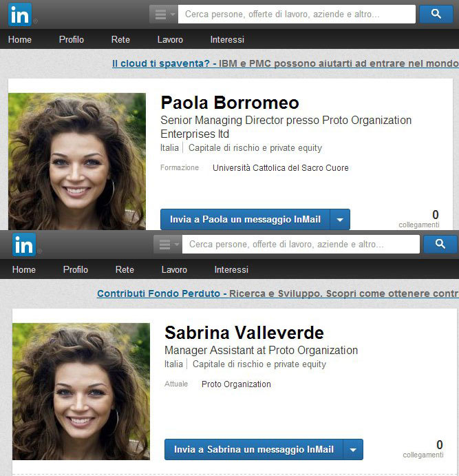
Task: Click 'Università Cattolica del Sacro Cuore' link
Action: click(281, 168)
